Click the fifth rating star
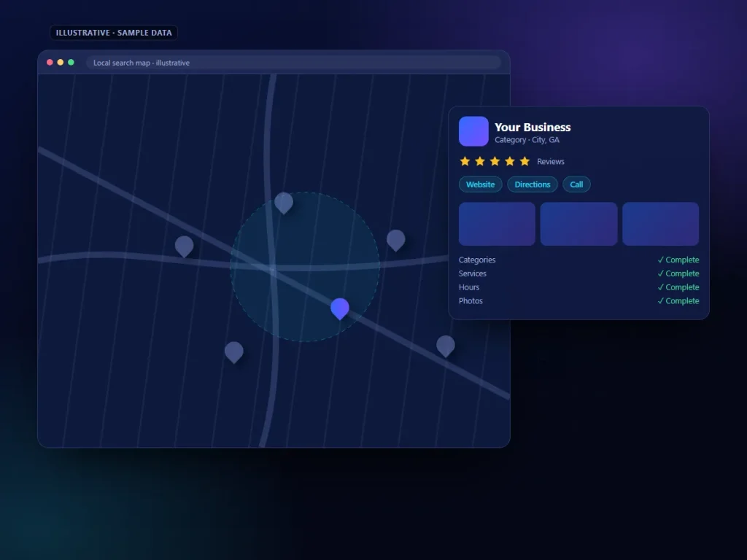 525,161
